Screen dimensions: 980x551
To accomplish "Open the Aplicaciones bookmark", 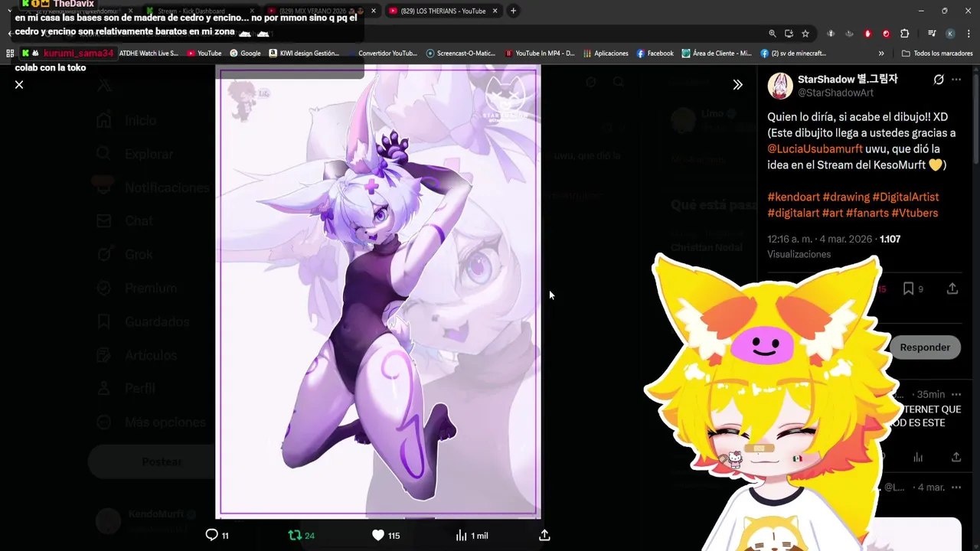I will (x=606, y=54).
